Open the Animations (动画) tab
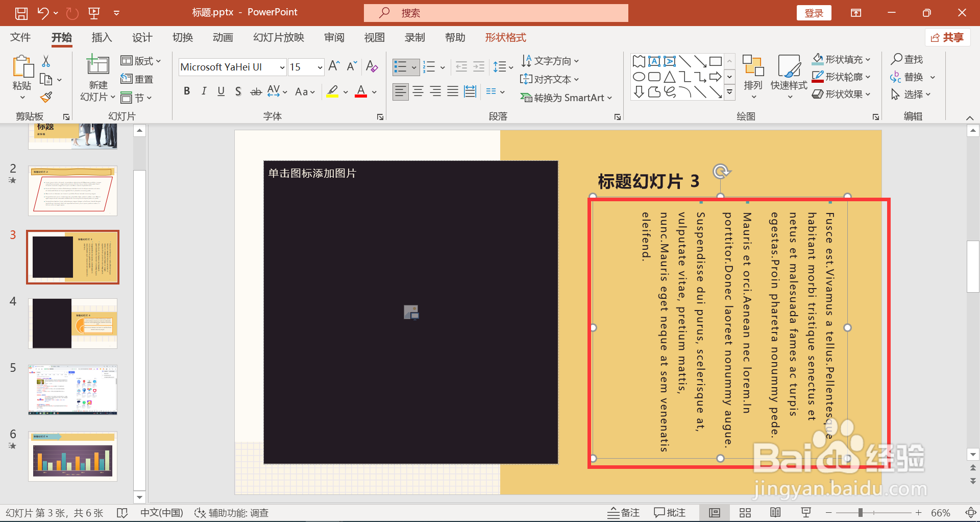Viewport: 980px width, 522px height. (223, 37)
